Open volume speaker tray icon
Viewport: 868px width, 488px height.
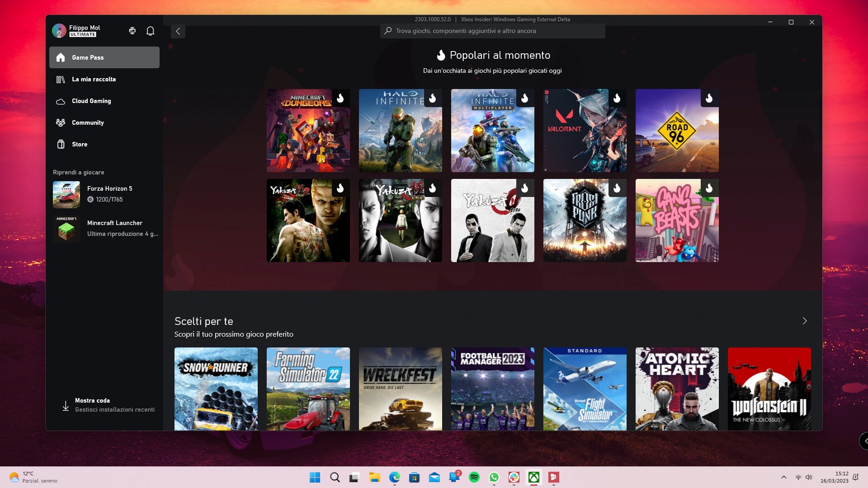pos(809,477)
